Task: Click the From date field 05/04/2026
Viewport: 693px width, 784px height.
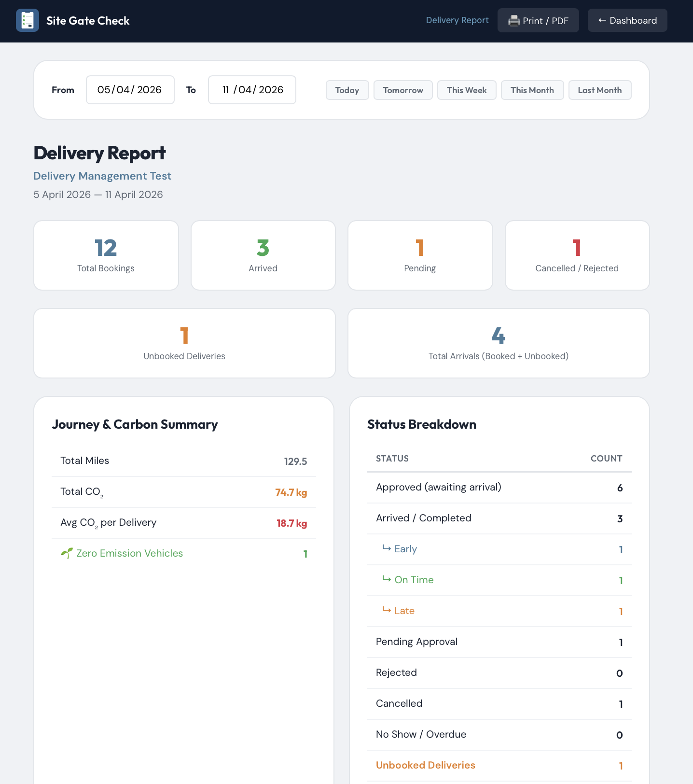Action: point(130,90)
